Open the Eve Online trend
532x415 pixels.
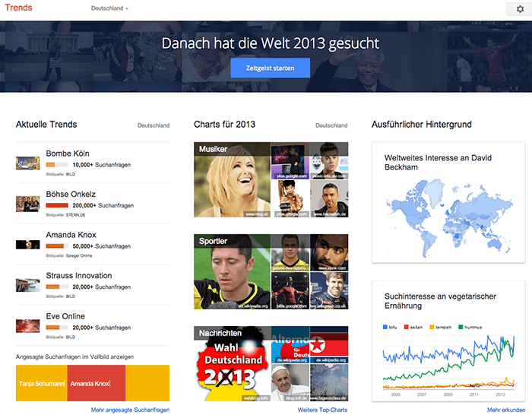click(x=65, y=316)
